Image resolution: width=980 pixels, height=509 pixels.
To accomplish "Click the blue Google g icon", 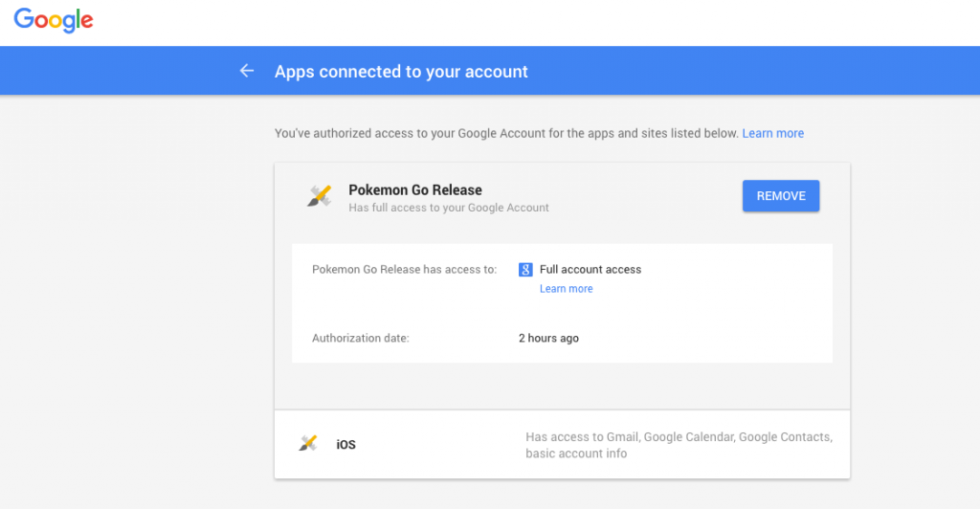I will point(525,269).
